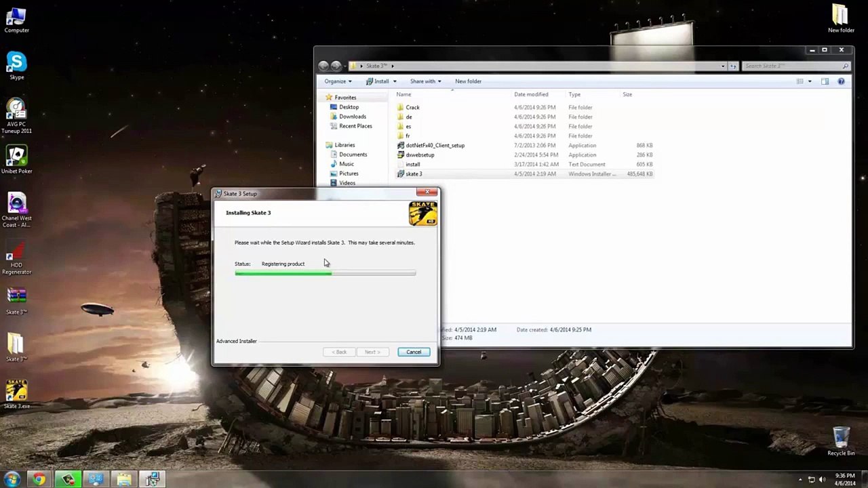Collapse the Favorites tree group

click(x=323, y=98)
